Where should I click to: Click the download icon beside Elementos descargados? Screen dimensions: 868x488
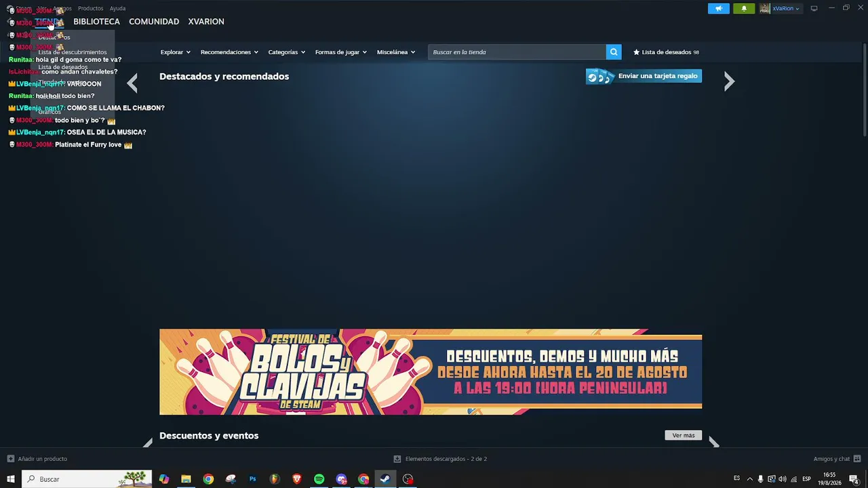(x=397, y=459)
